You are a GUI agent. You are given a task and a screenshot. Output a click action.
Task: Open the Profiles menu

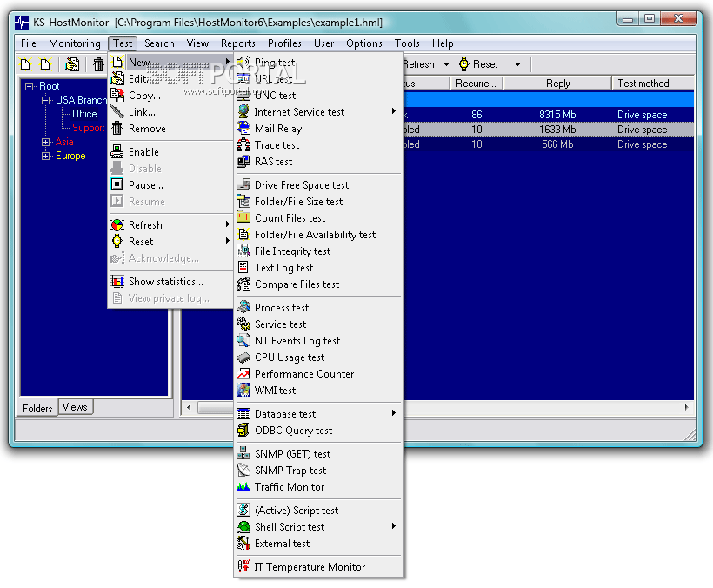tap(284, 43)
